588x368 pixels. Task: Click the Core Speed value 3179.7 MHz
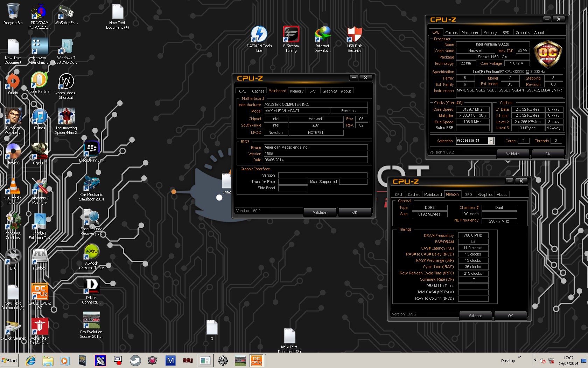[472, 109]
